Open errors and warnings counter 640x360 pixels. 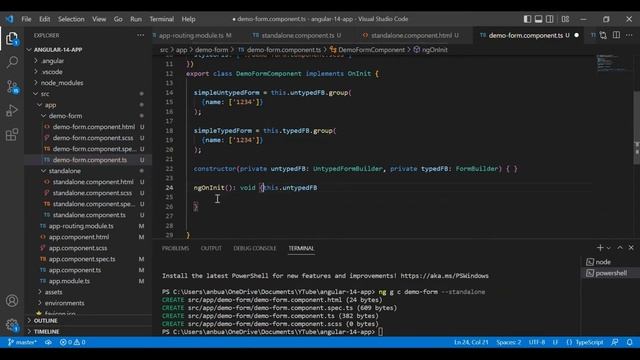pyautogui.click(x=72, y=342)
